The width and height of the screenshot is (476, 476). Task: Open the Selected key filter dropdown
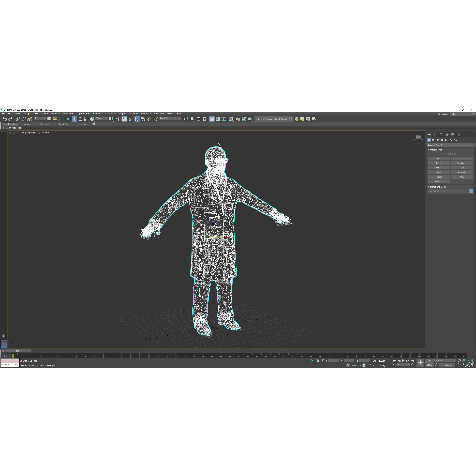click(454, 360)
